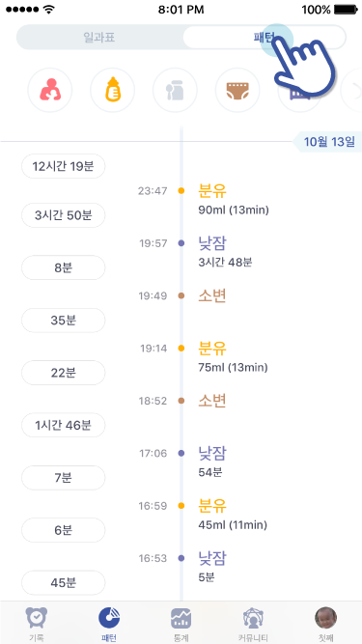The image size is (362, 644).
Task: Select the 19:49 소변 timeline entry
Action: pyautogui.click(x=211, y=295)
